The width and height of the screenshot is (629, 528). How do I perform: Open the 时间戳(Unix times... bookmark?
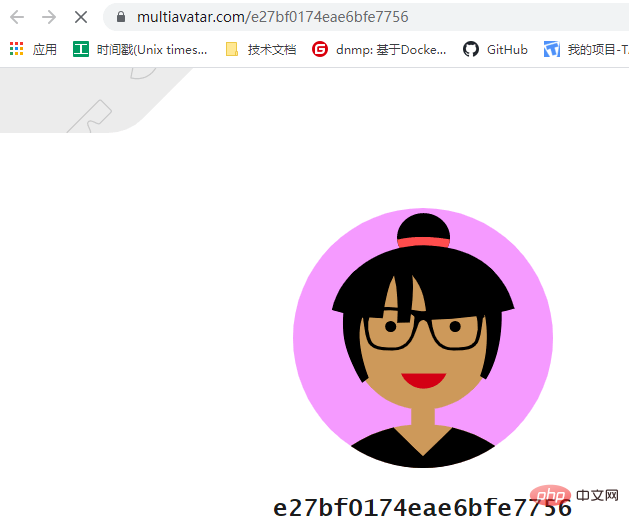[152, 50]
